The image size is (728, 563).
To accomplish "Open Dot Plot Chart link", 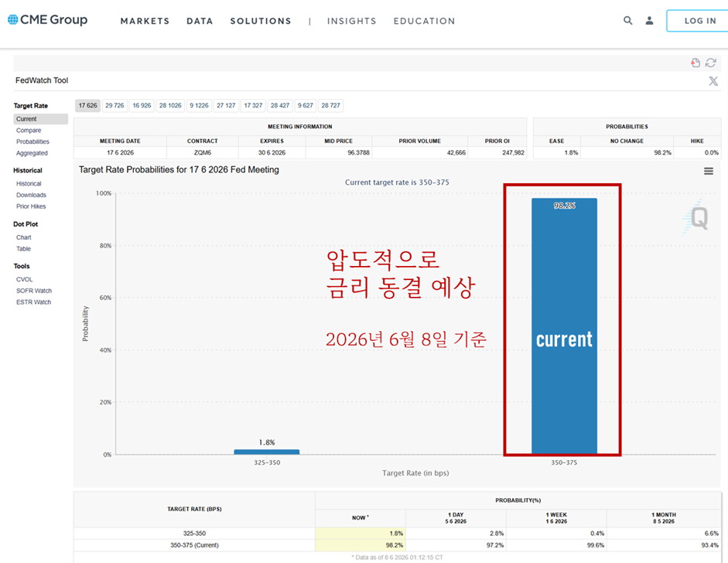I will tap(24, 237).
